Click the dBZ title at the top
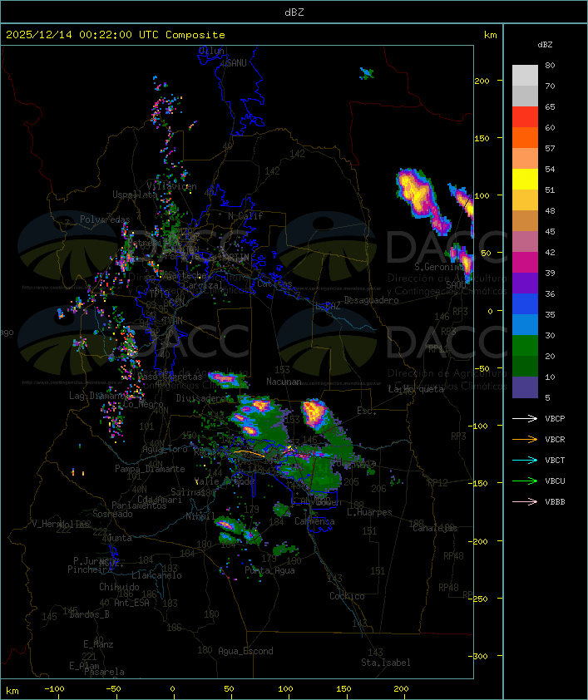 click(294, 12)
